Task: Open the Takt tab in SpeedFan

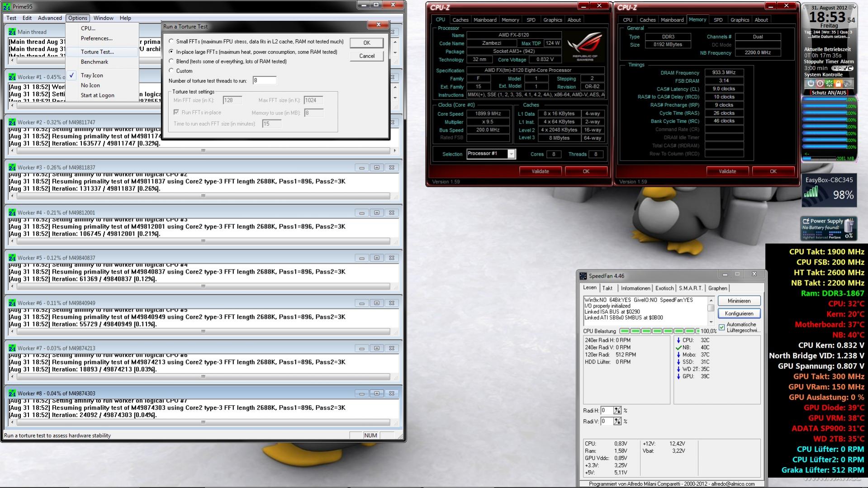Action: point(607,288)
